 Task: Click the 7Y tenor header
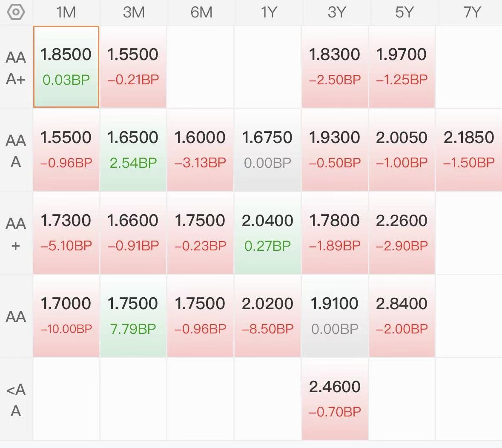pyautogui.click(x=471, y=12)
